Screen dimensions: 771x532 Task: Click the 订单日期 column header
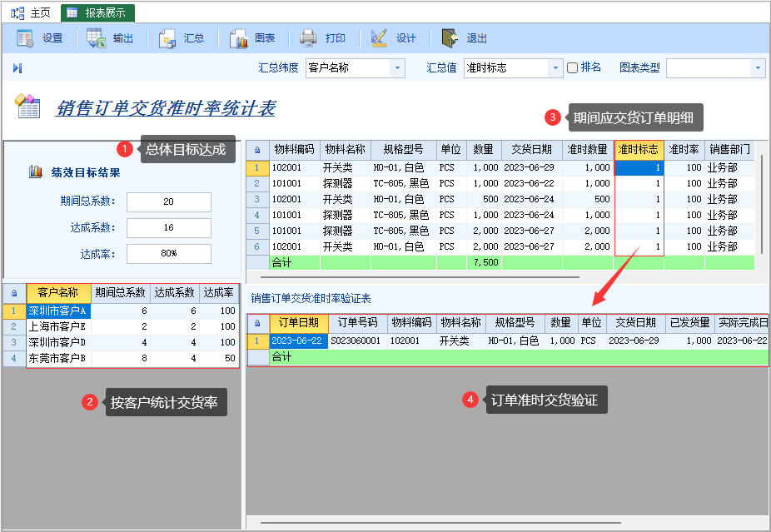[298, 323]
